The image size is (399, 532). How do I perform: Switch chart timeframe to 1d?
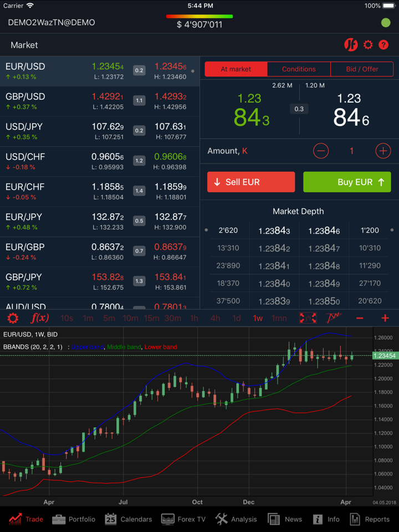click(237, 318)
